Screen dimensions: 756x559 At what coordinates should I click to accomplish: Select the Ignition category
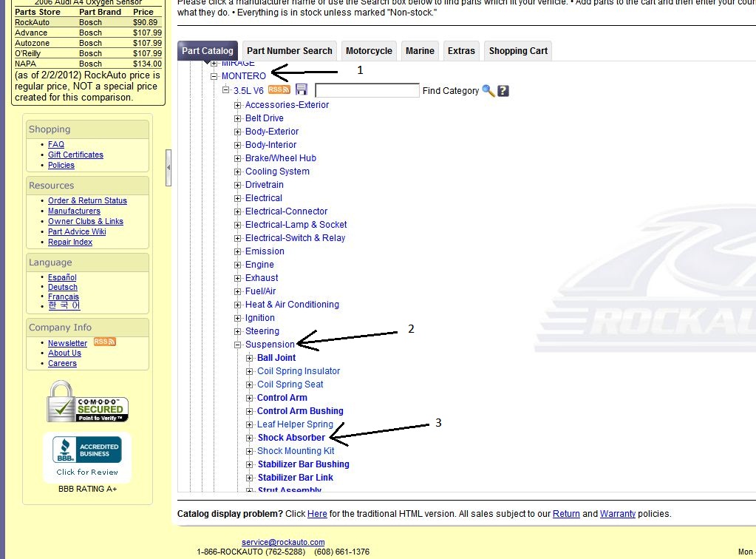click(260, 318)
